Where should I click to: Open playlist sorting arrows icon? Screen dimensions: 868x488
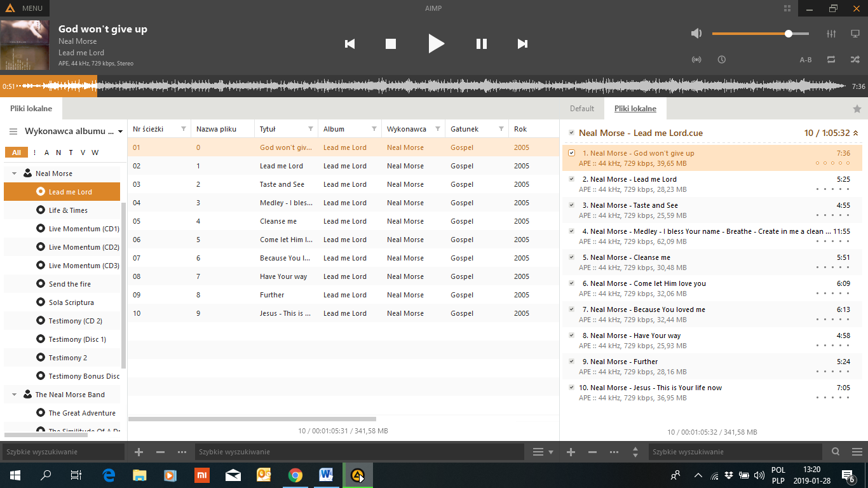pos(635,452)
